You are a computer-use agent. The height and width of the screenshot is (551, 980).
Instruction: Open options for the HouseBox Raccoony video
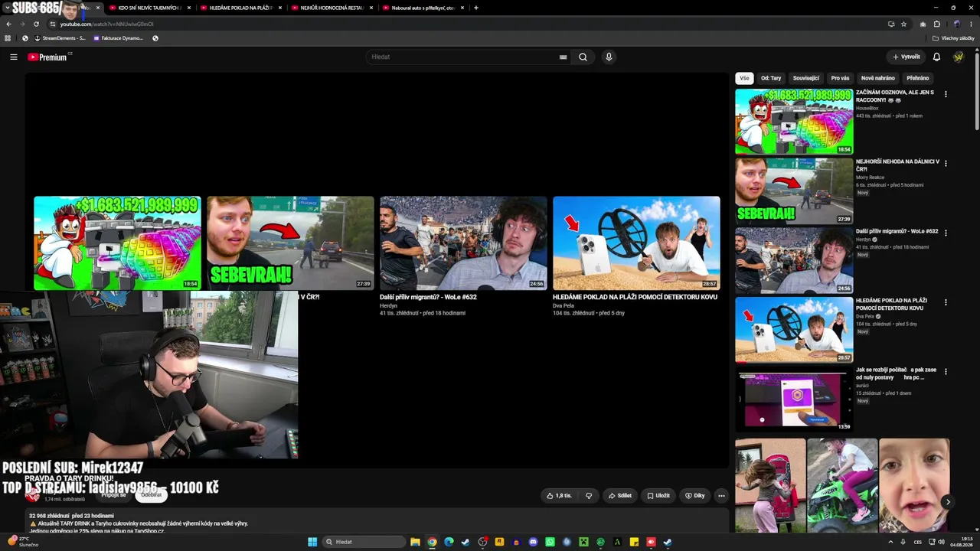pos(946,94)
